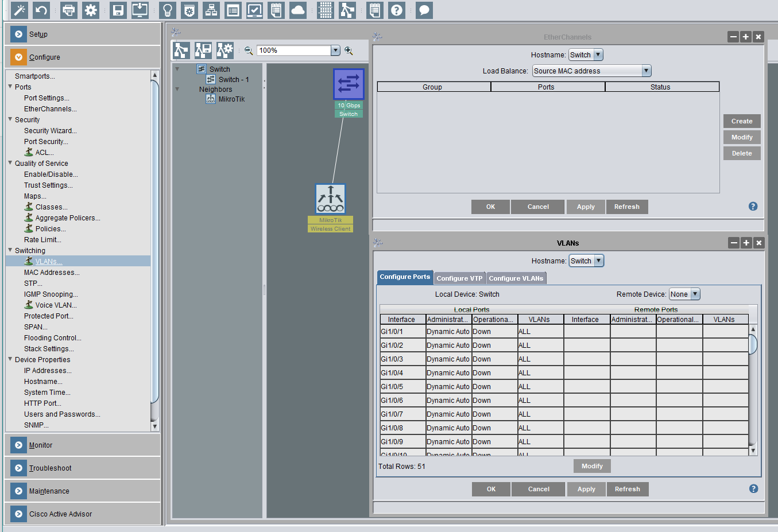
Task: Click the speech bubble feedback icon
Action: (x=424, y=10)
